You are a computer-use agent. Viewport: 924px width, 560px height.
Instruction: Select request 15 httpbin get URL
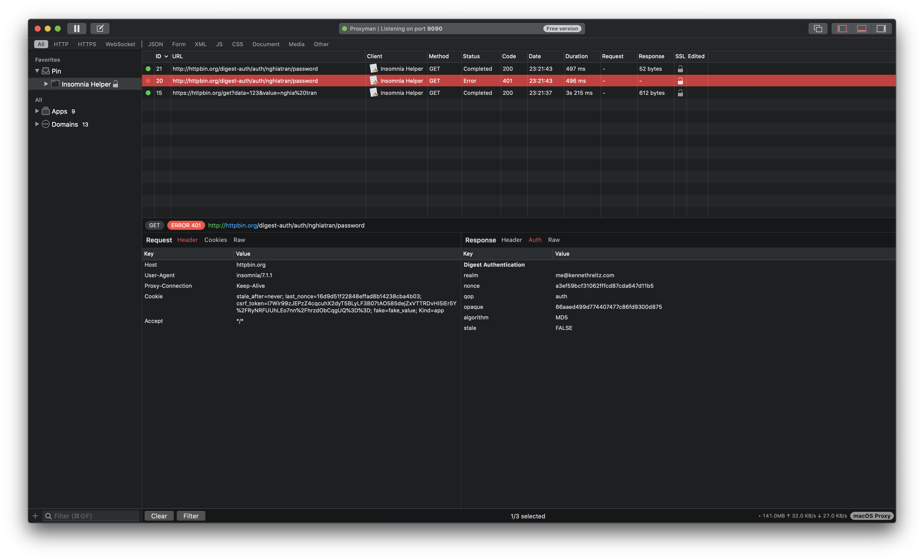click(245, 93)
